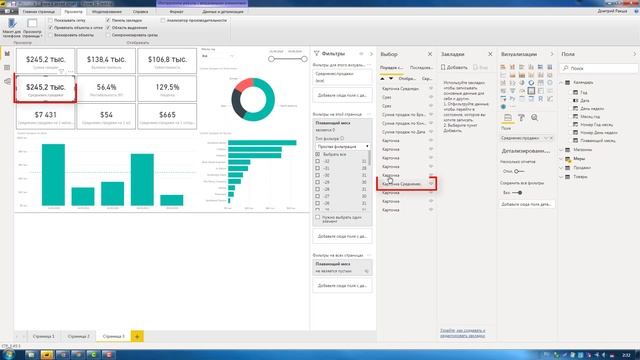640x360 pixels.
Task: Click Add button in Bookmarks pane
Action: coord(454,67)
